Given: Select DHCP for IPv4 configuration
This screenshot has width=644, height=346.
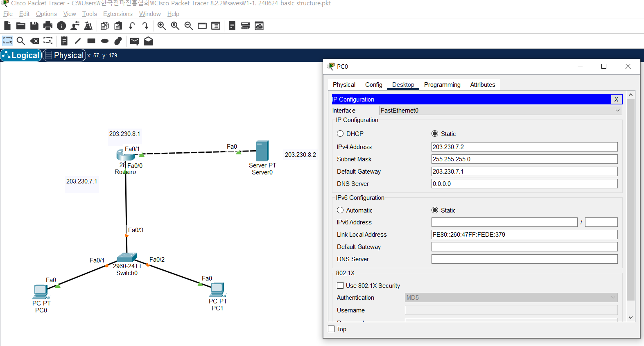Looking at the screenshot, I should [x=340, y=133].
